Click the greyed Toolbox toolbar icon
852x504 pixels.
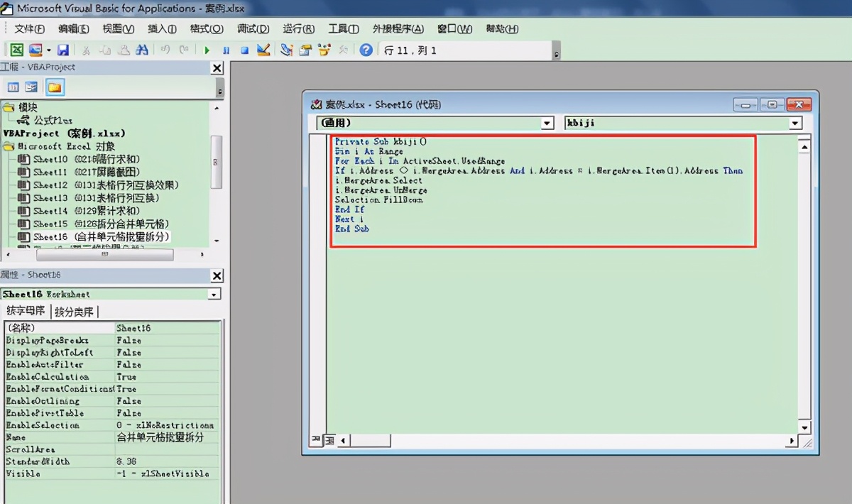pyautogui.click(x=344, y=50)
